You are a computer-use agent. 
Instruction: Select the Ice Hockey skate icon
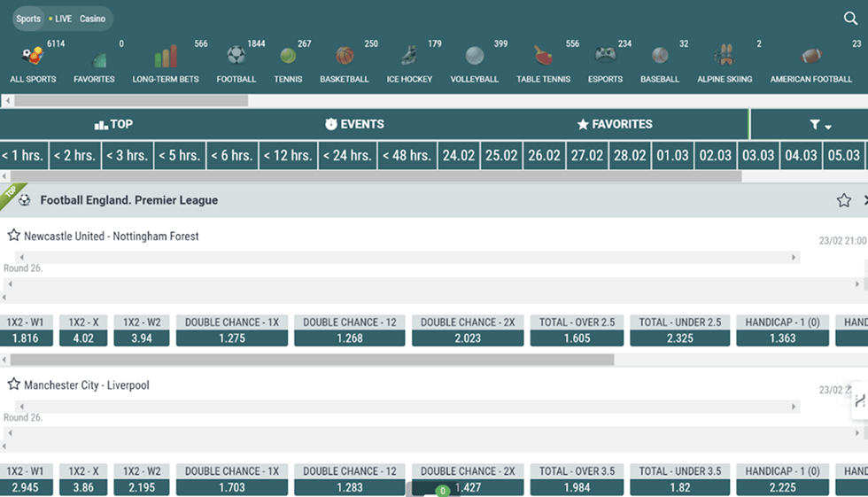pos(408,55)
